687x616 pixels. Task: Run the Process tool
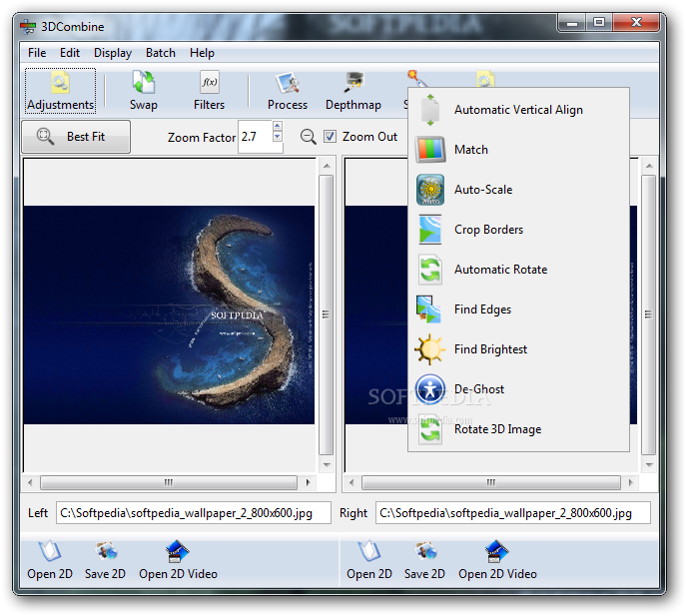[288, 91]
